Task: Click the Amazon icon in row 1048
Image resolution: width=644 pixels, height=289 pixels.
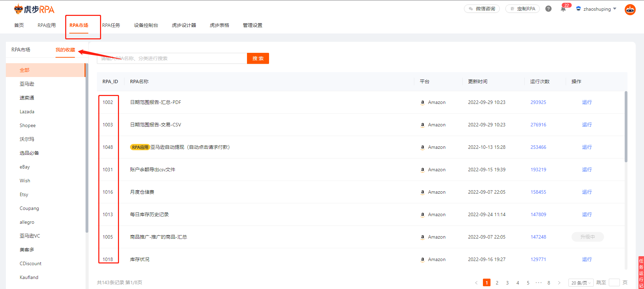Action: point(422,147)
